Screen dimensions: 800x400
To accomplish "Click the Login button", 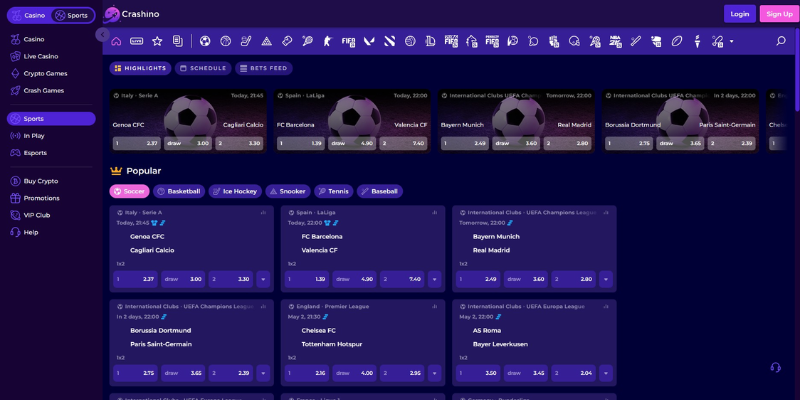I will 740,14.
